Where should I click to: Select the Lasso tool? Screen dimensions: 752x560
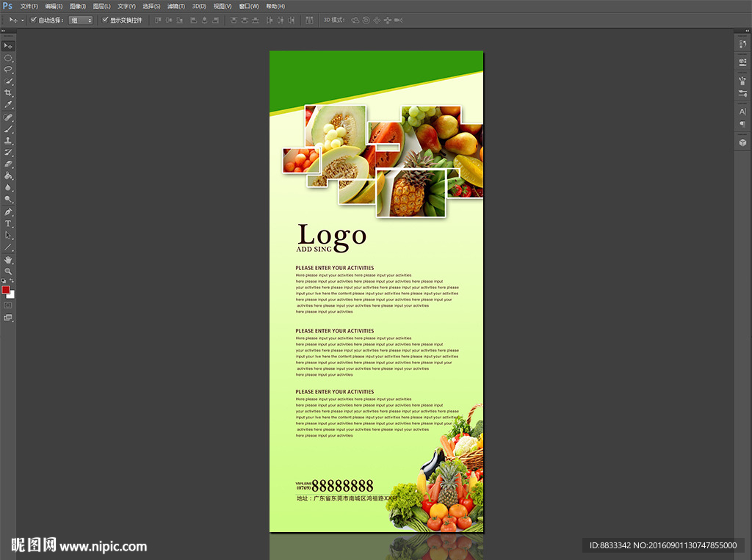click(x=8, y=69)
